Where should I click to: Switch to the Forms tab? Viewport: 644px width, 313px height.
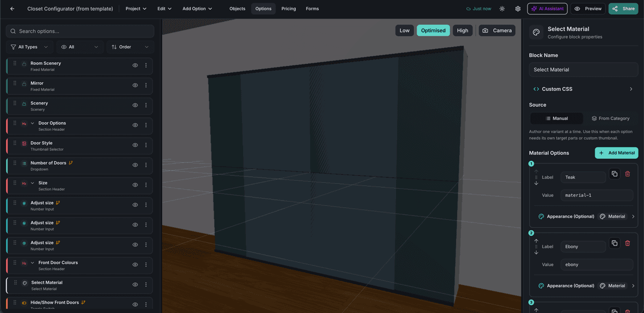point(312,9)
